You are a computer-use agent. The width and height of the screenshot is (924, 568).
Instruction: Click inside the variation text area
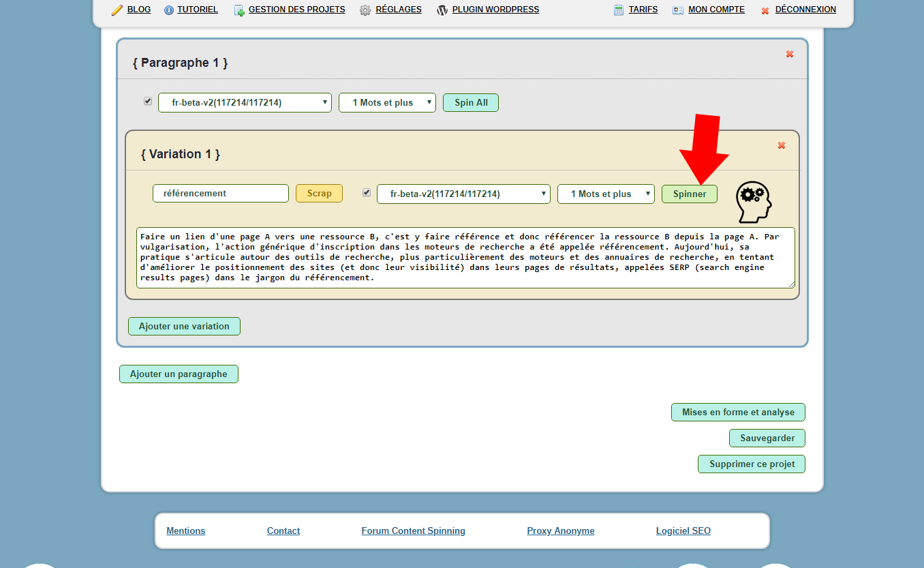pyautogui.click(x=465, y=258)
